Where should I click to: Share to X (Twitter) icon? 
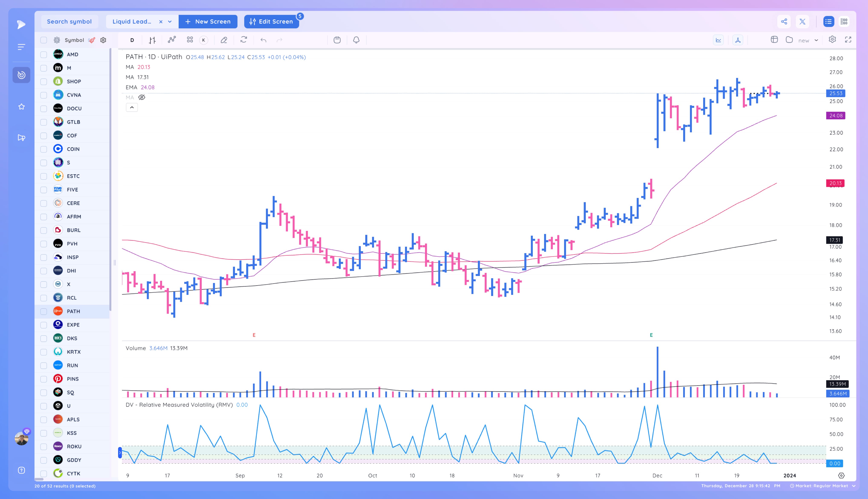coord(802,22)
